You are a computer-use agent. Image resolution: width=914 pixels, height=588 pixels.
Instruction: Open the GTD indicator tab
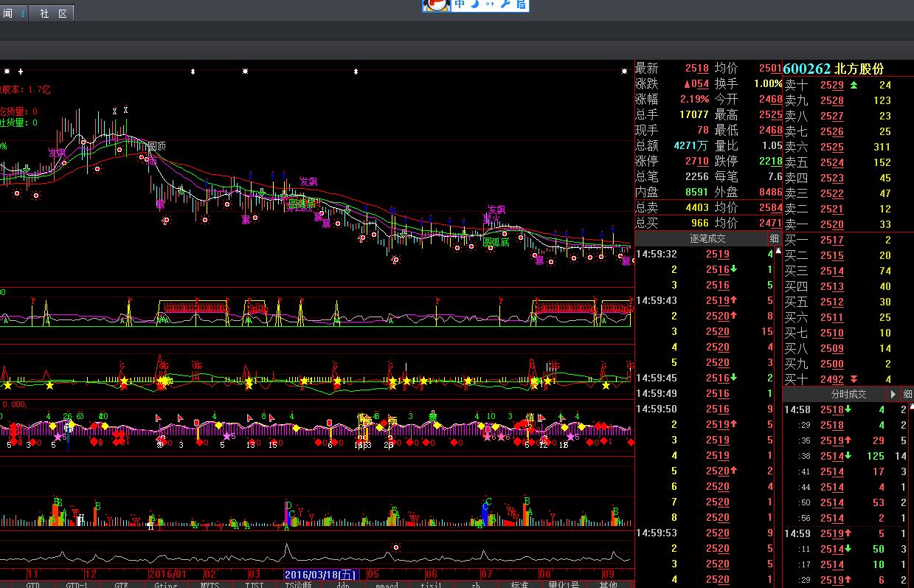[33, 584]
